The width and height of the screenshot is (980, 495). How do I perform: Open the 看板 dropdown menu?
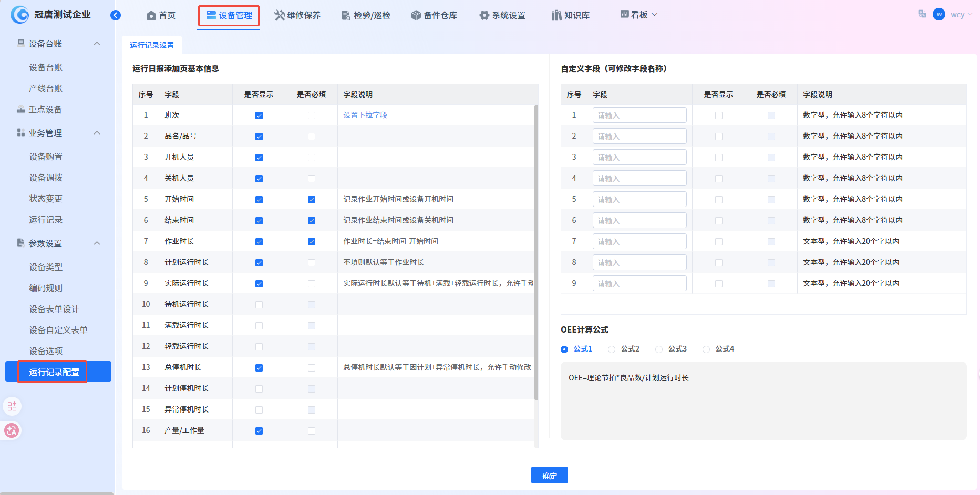coord(639,15)
